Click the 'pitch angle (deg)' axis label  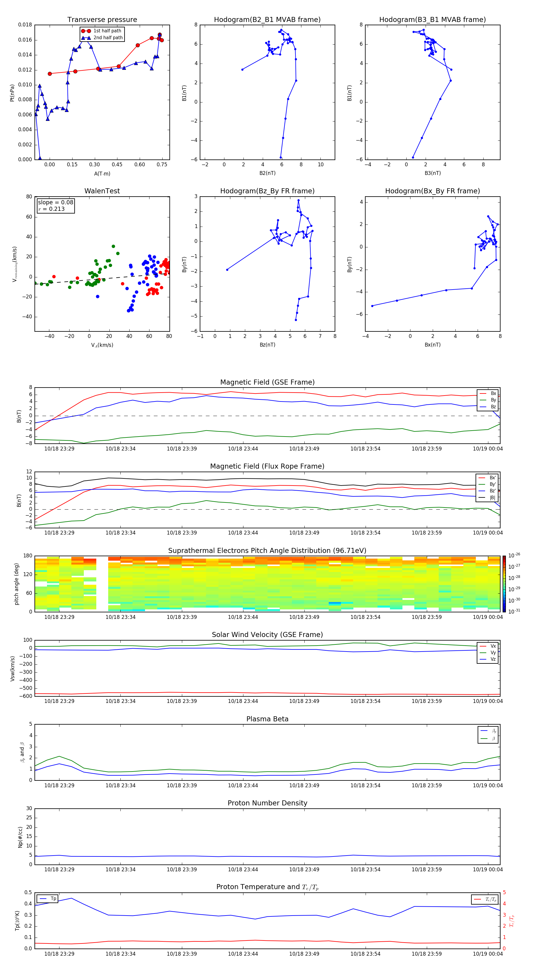[x=16, y=584]
